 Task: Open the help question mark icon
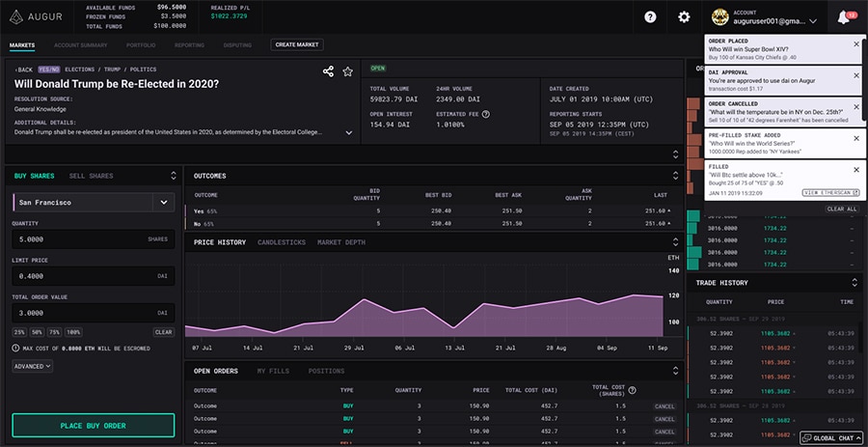pos(651,17)
